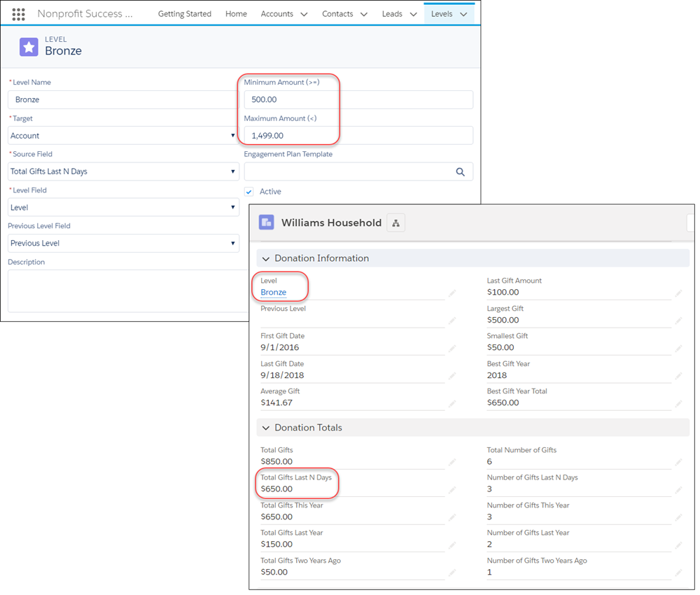Screen dimensions: 700x595
Task: Go to the Home tab
Action: click(236, 14)
